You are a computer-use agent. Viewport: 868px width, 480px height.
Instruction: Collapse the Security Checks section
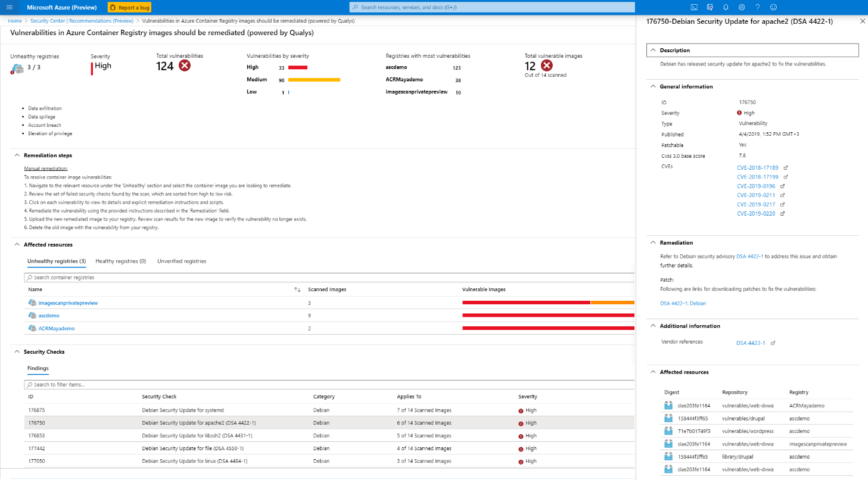16,352
